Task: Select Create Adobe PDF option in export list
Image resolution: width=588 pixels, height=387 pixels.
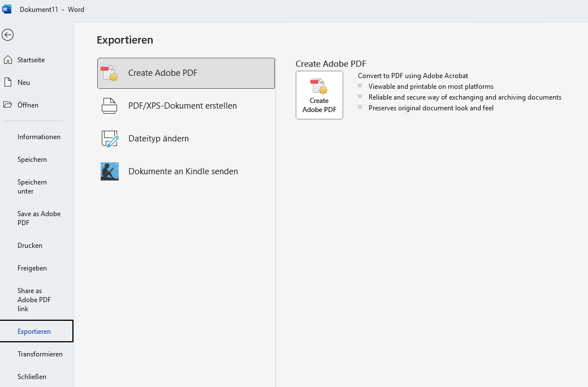Action: pyautogui.click(x=186, y=73)
